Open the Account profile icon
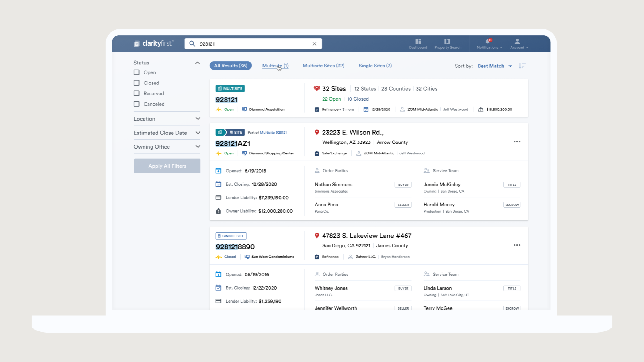644x362 pixels. pos(517,42)
